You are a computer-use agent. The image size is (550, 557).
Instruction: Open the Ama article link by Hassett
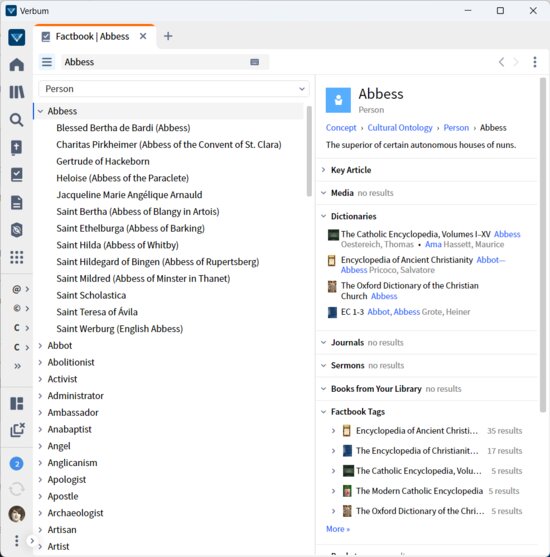[433, 244]
